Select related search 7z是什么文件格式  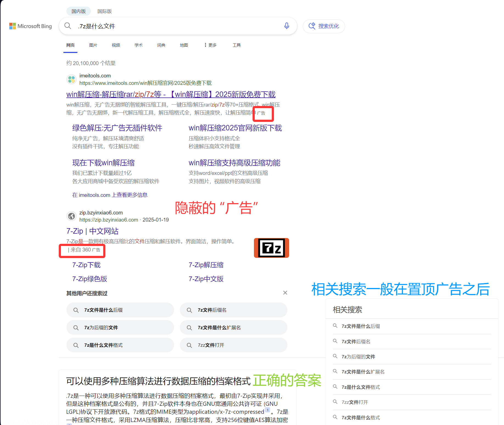click(x=360, y=387)
